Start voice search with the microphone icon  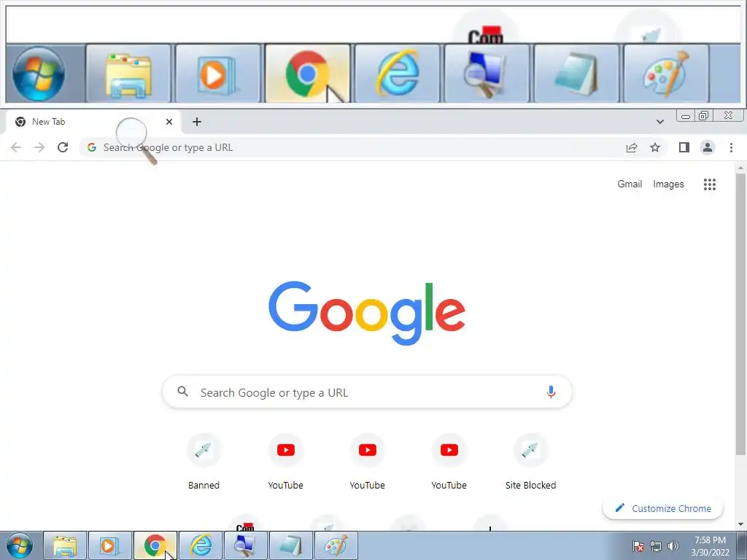[551, 392]
